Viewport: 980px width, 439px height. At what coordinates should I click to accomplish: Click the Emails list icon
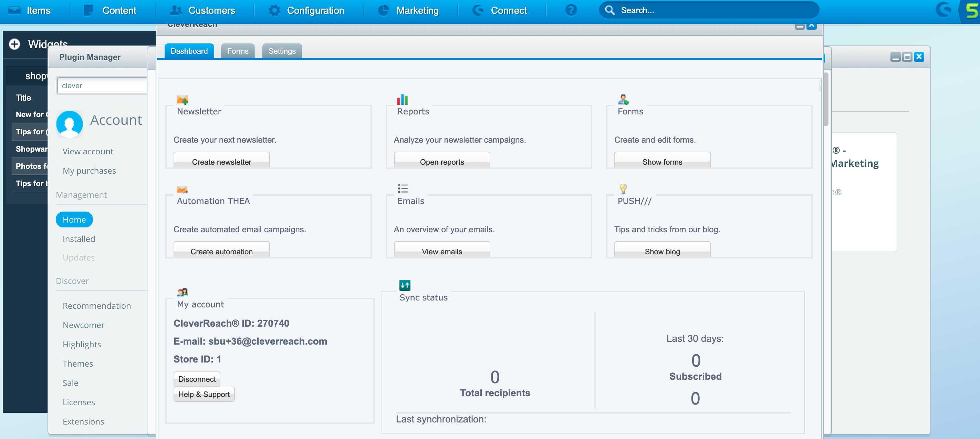(403, 188)
